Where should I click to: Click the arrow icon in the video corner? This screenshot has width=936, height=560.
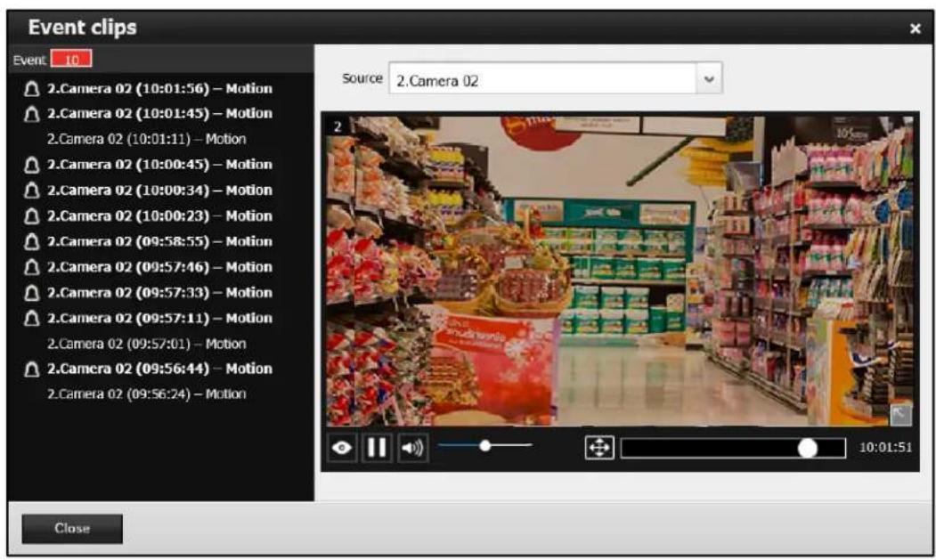click(900, 414)
